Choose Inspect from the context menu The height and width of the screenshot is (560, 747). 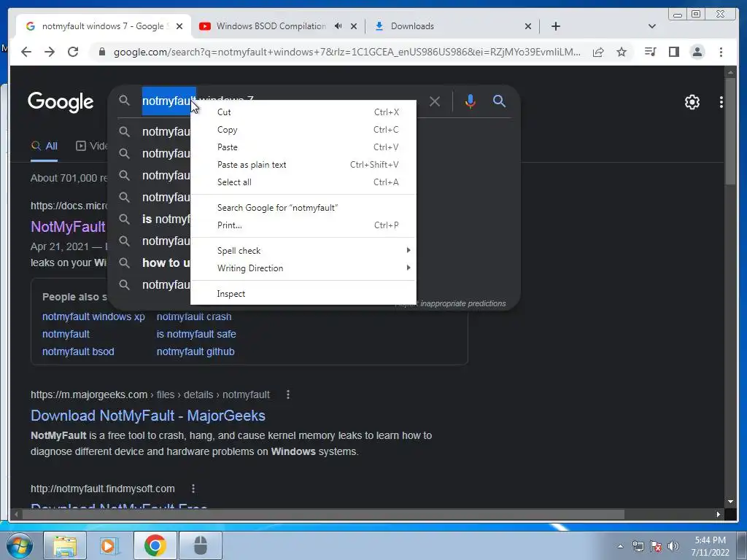click(303, 294)
